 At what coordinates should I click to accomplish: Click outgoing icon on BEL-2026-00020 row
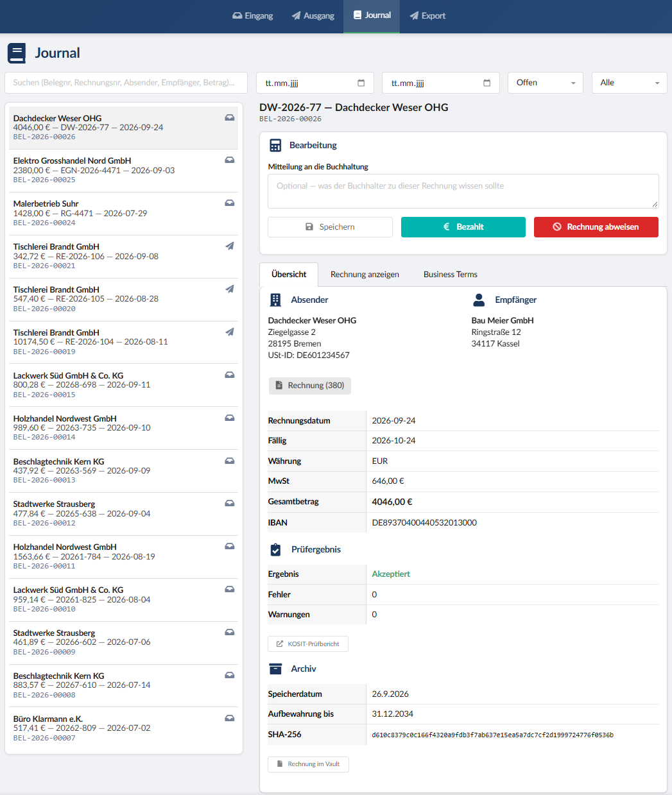tap(229, 289)
